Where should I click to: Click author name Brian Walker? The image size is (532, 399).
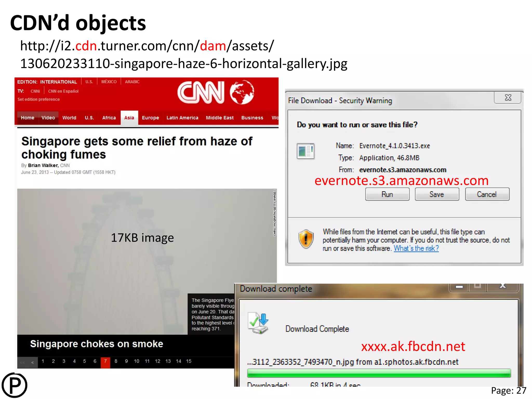(x=43, y=165)
